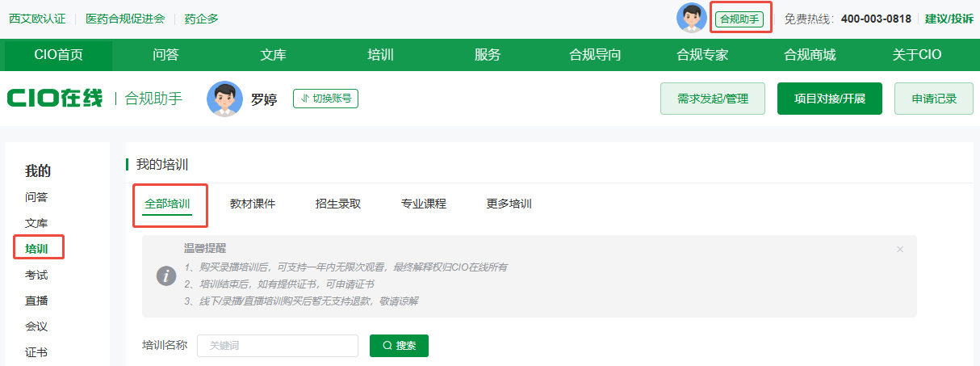This screenshot has width=980, height=366.
Task: Click the 罗婷 user name
Action: 264,99
